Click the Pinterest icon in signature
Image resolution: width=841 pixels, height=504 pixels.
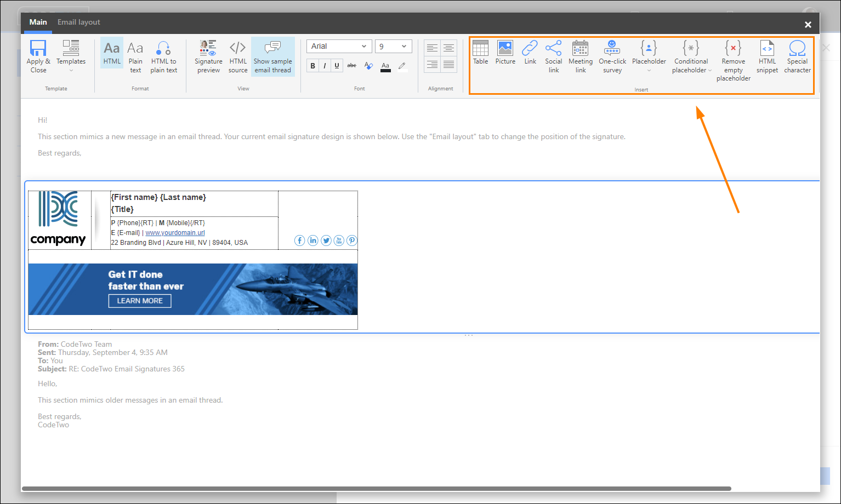[352, 240]
